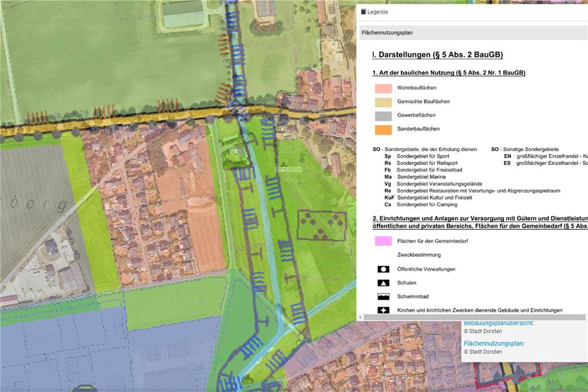Viewport: 588px width, 392px height.
Task: Click the 'Gemischte Bauflächen' legend label
Action: [423, 101]
